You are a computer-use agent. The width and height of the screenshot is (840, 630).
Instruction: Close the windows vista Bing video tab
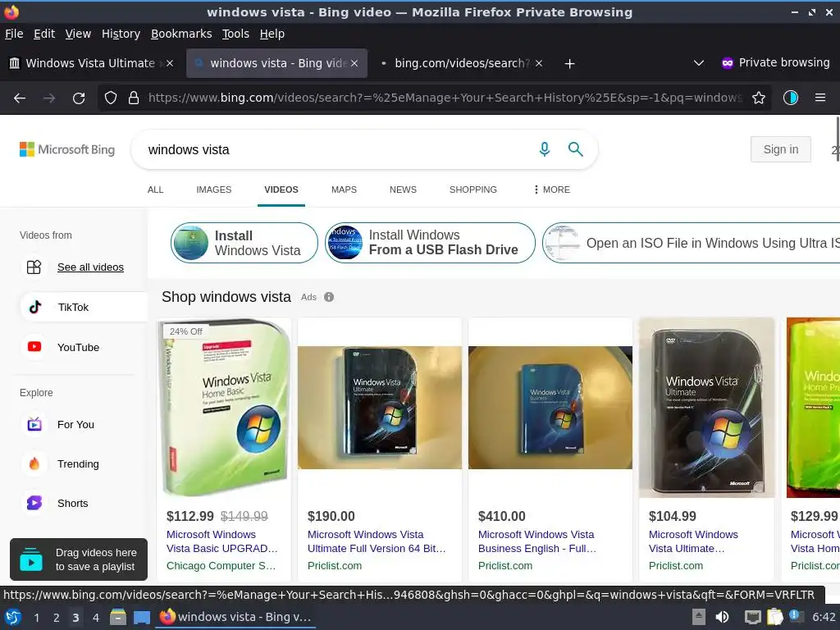[x=354, y=63]
